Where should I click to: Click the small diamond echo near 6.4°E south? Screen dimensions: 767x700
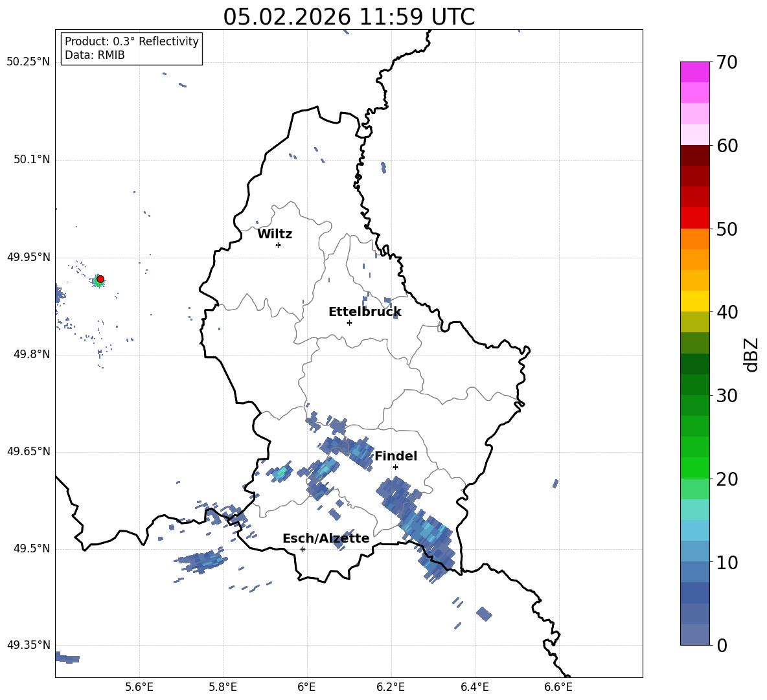point(485,613)
